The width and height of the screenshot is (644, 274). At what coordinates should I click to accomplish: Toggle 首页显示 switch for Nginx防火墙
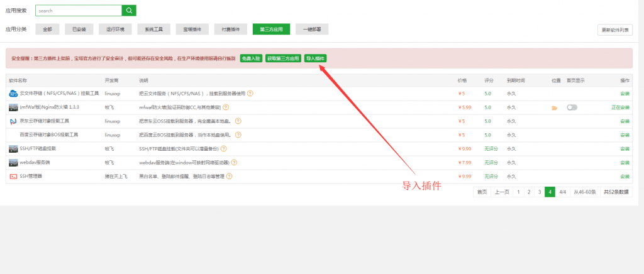(572, 107)
